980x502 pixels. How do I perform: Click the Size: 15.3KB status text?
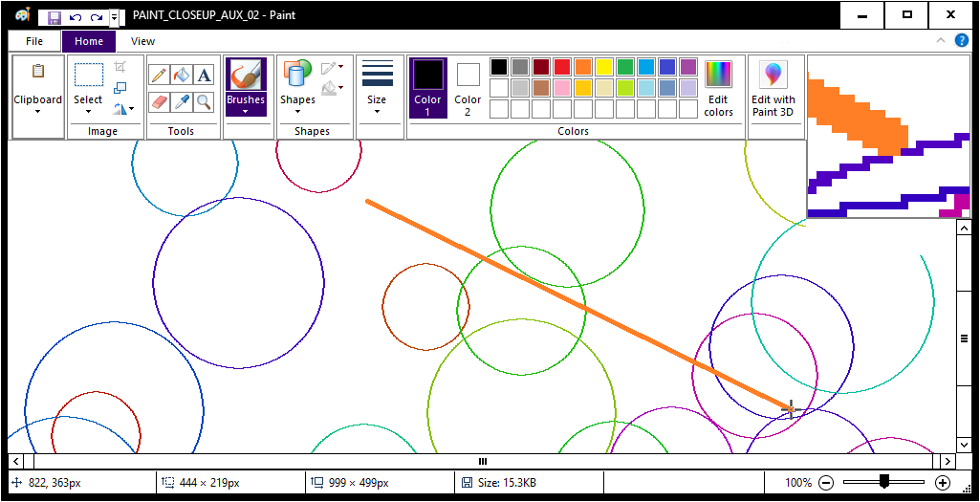[506, 483]
